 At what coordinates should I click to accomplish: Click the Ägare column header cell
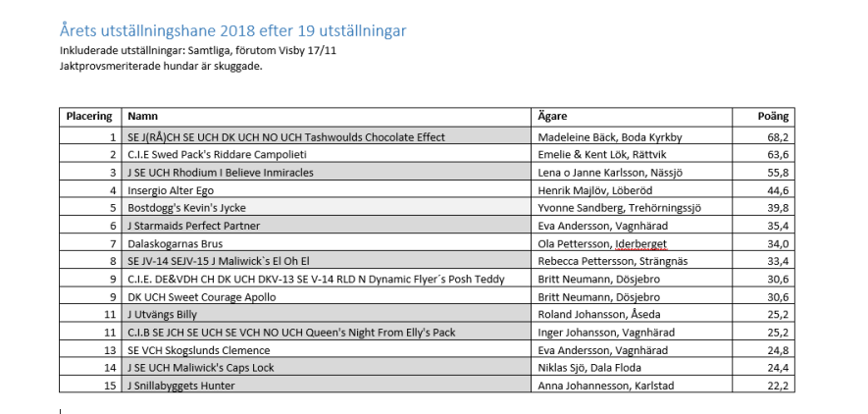pos(632,117)
